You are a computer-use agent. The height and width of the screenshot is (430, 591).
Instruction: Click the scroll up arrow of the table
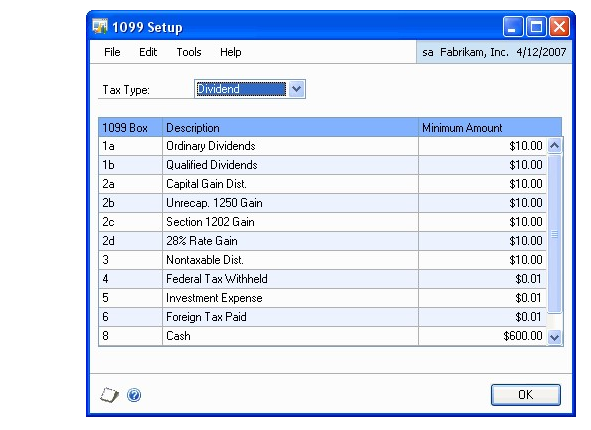[x=554, y=146]
